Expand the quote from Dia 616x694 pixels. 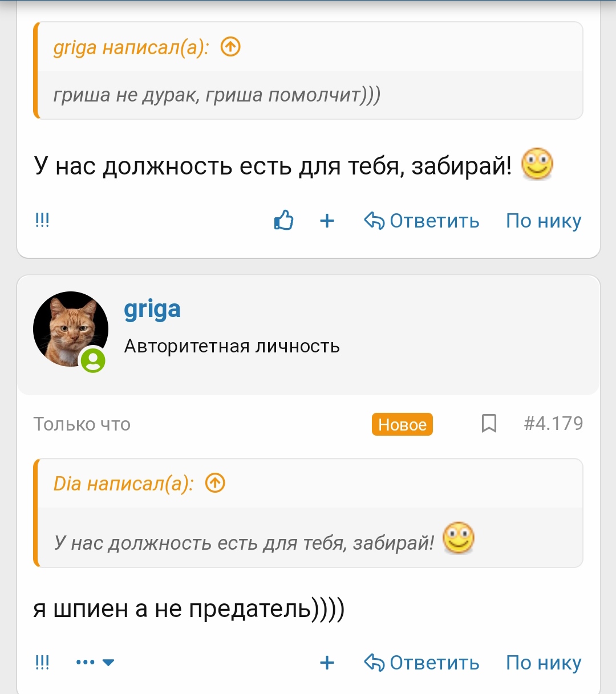click(x=308, y=542)
